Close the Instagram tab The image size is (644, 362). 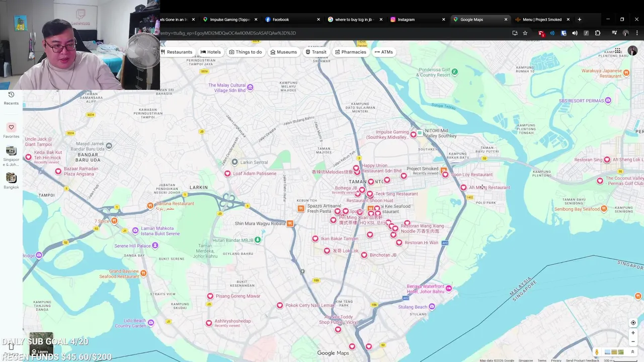click(444, 20)
